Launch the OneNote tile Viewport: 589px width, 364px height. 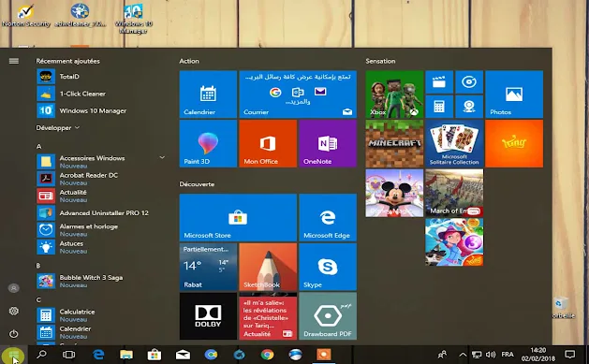[328, 143]
